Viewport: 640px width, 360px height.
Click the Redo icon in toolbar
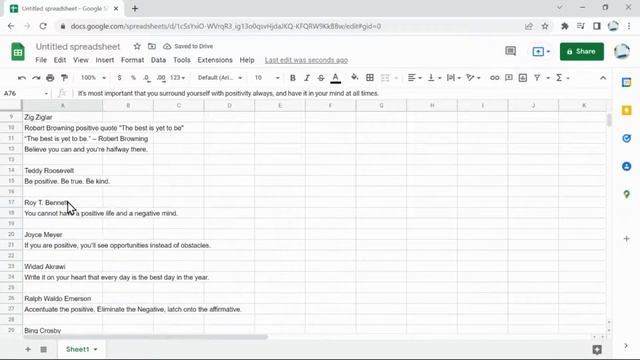(x=36, y=78)
